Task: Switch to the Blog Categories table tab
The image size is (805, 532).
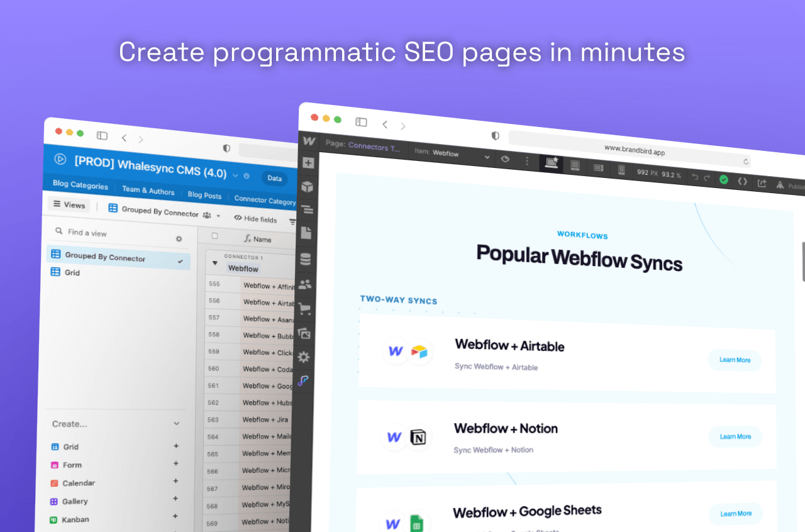Action: (x=80, y=186)
